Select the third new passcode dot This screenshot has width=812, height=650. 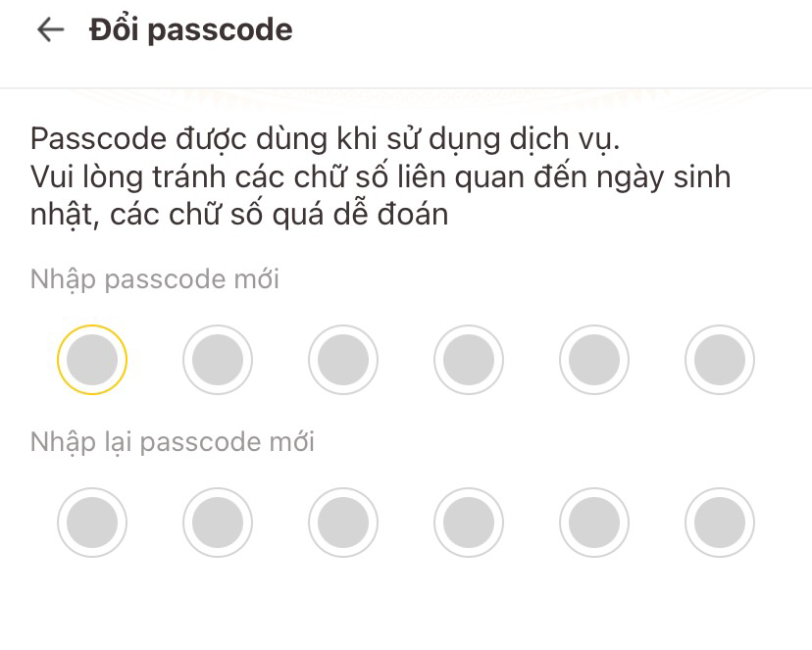(342, 359)
